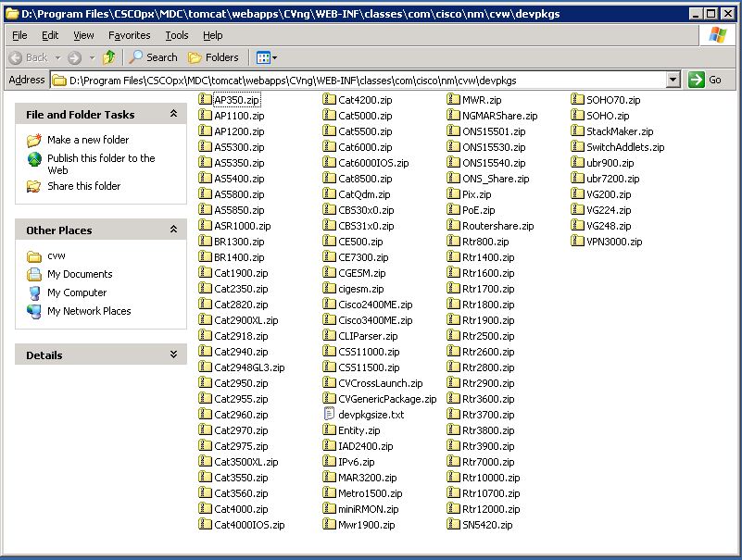Open My Documents link
Image resolution: width=742 pixels, height=560 pixels.
pos(80,274)
